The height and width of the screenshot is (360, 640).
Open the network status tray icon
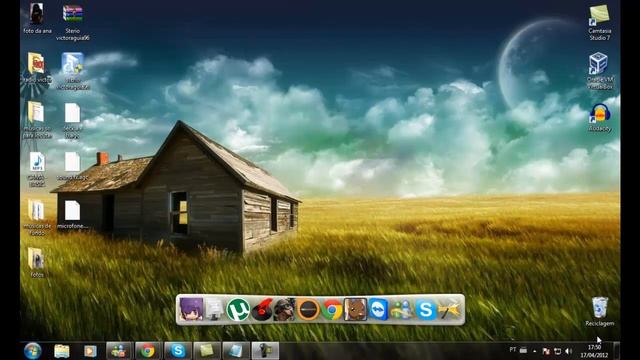[x=557, y=351]
